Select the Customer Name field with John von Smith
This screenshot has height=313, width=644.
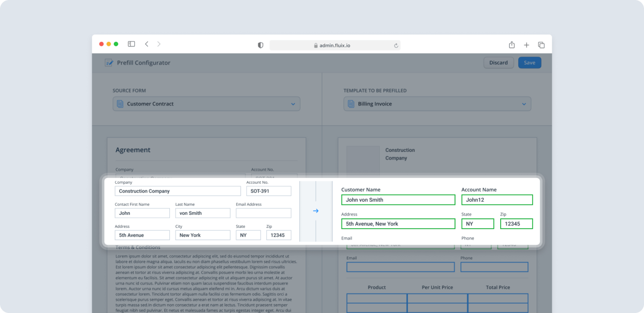398,200
